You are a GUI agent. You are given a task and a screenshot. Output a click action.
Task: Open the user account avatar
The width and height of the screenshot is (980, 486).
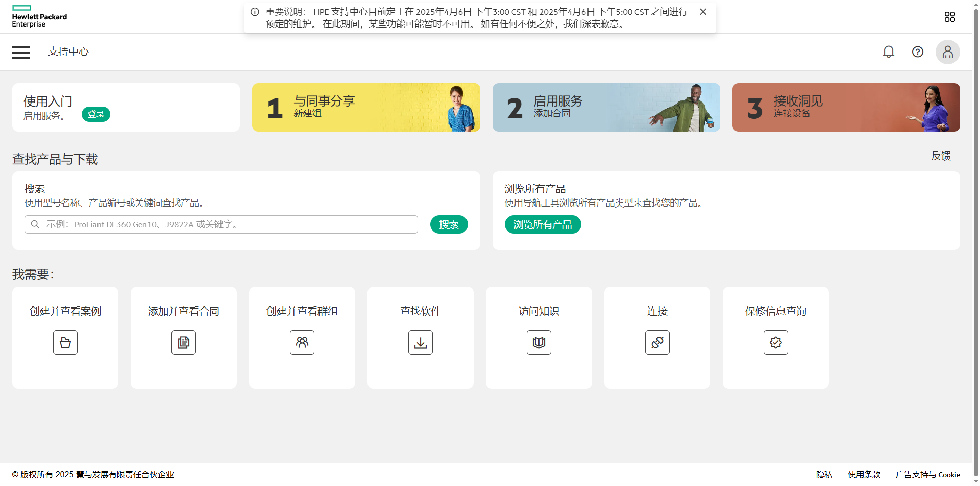(x=948, y=52)
